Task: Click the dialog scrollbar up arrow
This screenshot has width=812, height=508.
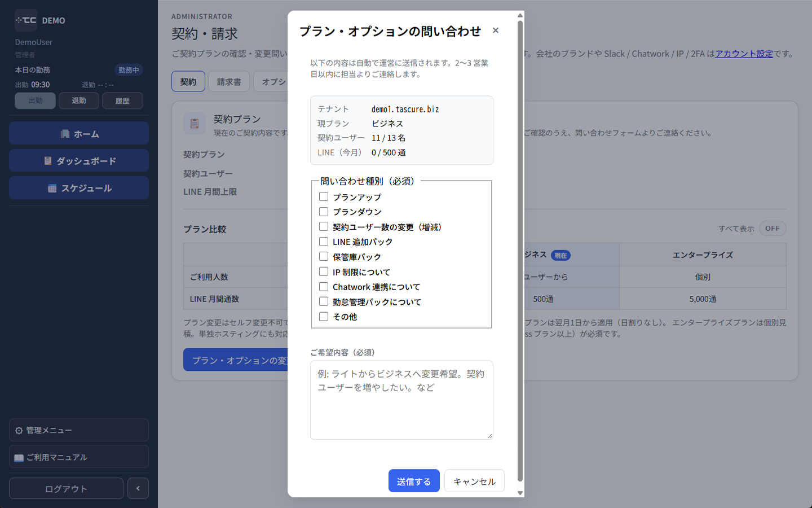Action: point(520,15)
